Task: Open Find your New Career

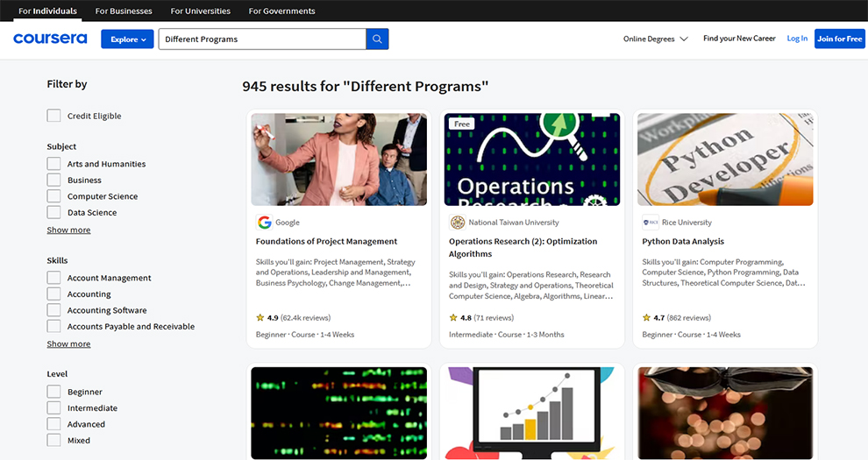Action: 739,39
